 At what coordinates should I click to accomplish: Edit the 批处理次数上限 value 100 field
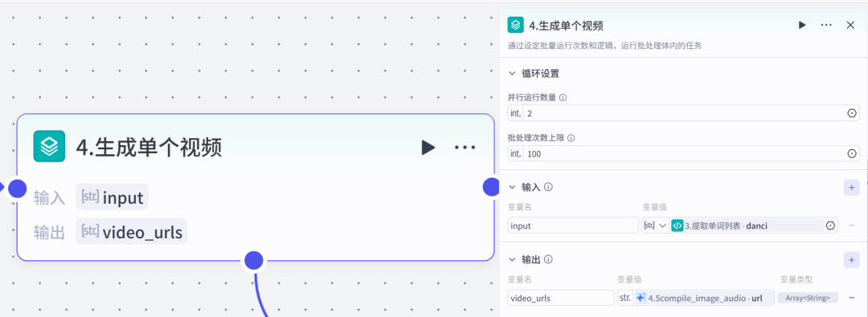click(x=684, y=153)
